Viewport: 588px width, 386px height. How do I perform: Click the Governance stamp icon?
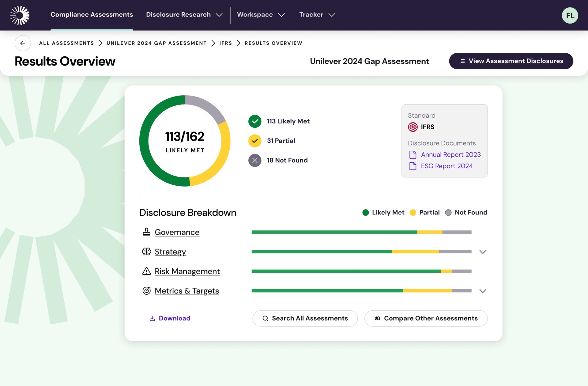tap(146, 232)
